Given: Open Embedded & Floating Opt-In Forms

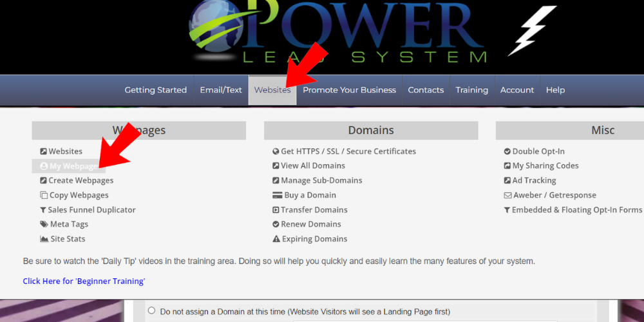Looking at the screenshot, I should (576, 210).
